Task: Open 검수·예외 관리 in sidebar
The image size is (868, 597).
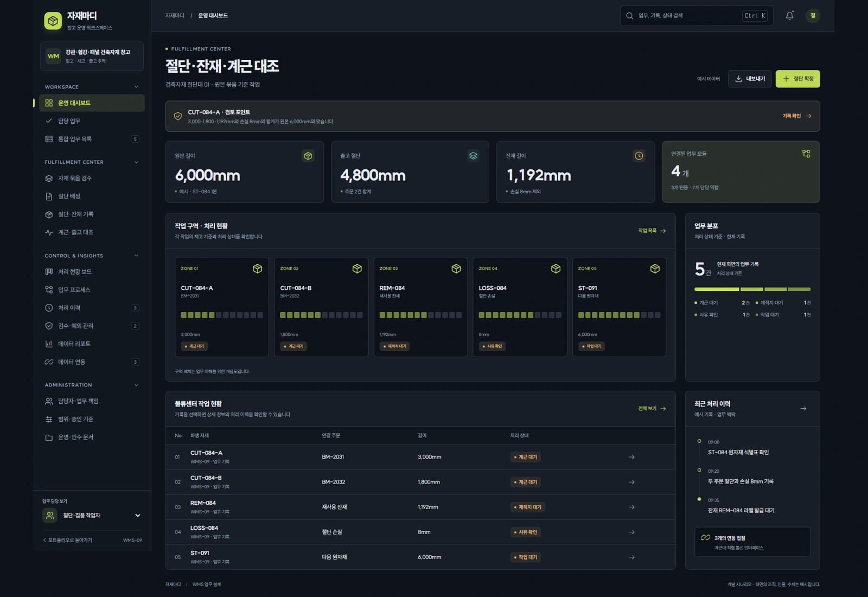Action: tap(92, 326)
